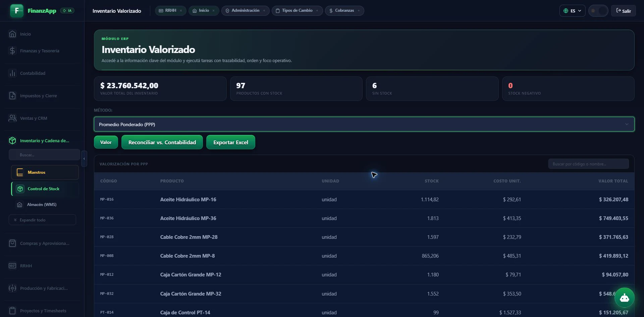This screenshot has height=317, width=644.
Task: Switch to the Inicio top tab
Action: [204, 11]
